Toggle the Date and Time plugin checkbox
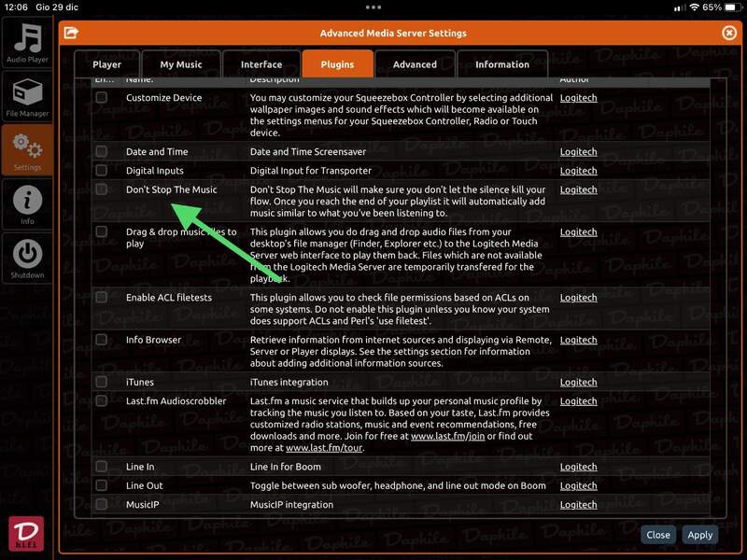747x560 pixels. (x=101, y=152)
